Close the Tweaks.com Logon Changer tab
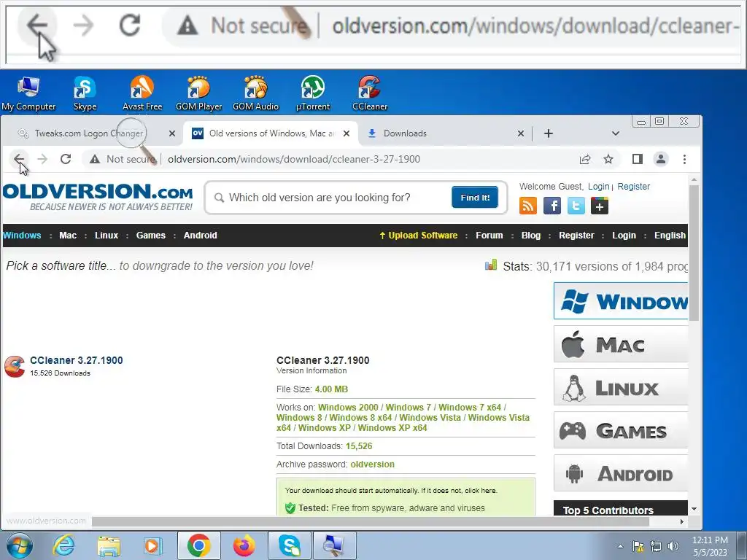The height and width of the screenshot is (560, 747). [x=172, y=134]
